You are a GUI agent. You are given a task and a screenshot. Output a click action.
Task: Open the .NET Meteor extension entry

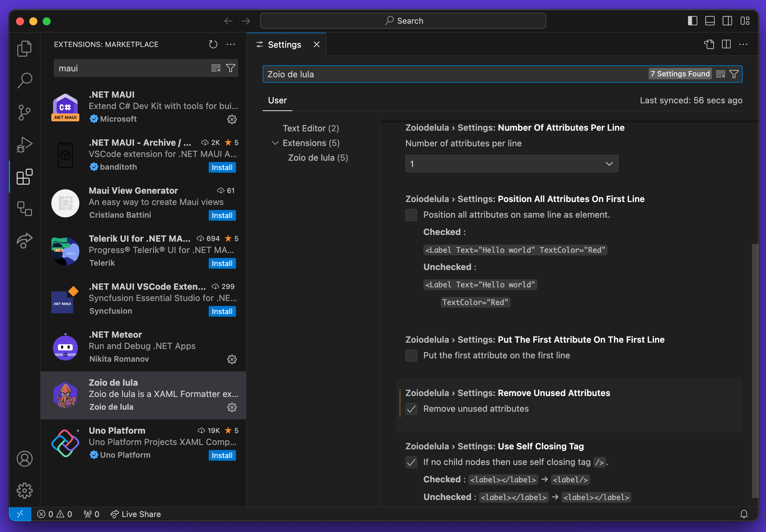click(143, 347)
